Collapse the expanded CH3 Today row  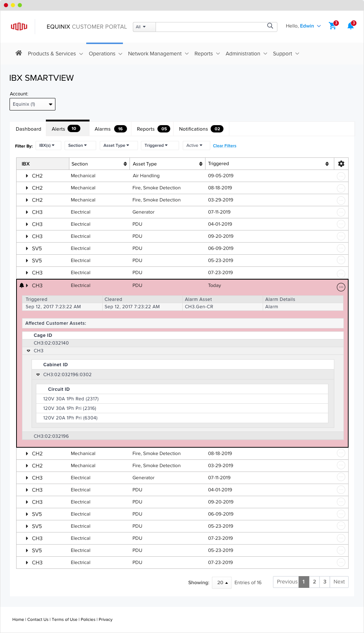click(x=27, y=285)
